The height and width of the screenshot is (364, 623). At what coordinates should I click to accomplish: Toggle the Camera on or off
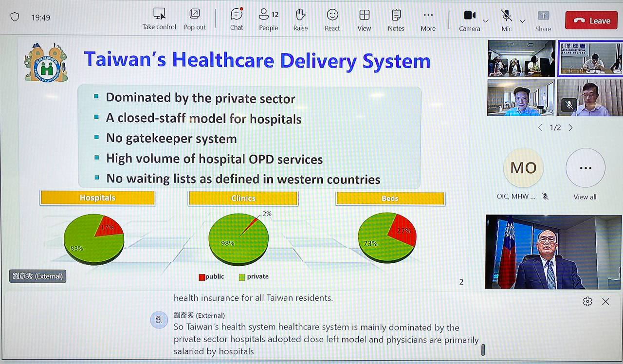[x=469, y=19]
